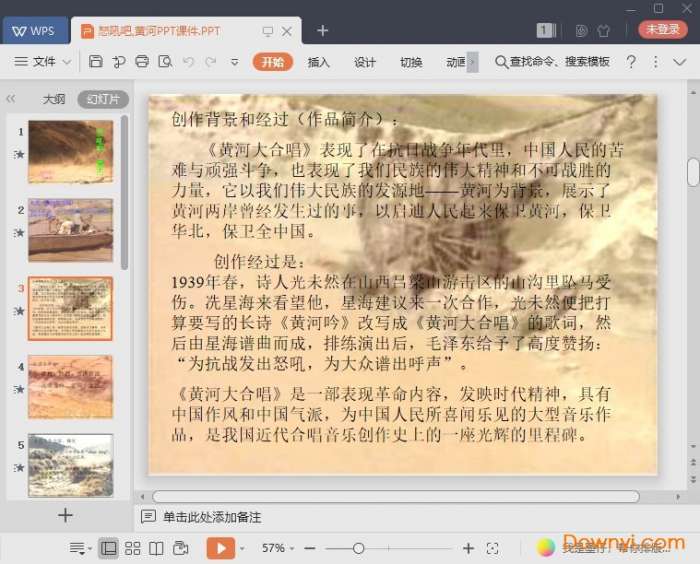700x564 pixels.
Task: Close the 黄河PPT课件.PPT document tab
Action: click(287, 31)
